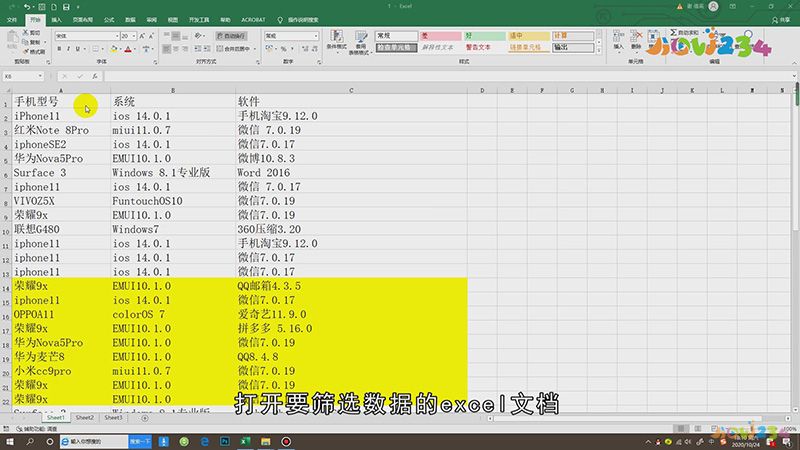Click the text orientation icon

[x=197, y=36]
